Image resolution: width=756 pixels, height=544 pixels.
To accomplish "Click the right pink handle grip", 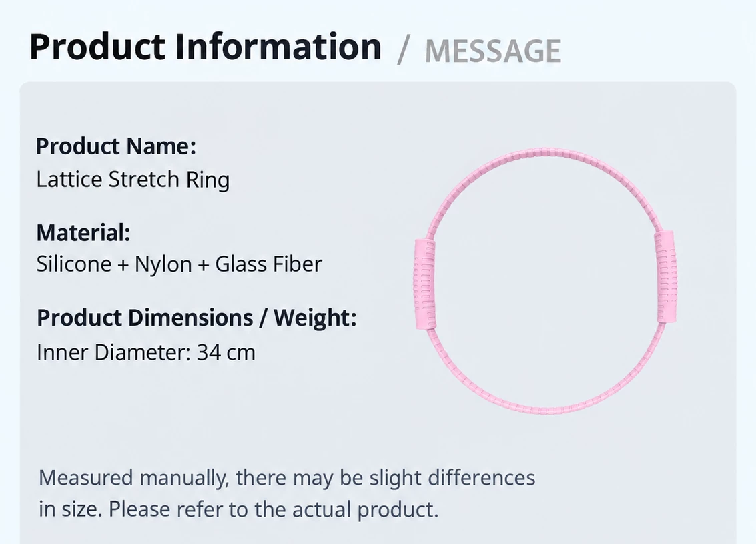I will click(665, 277).
